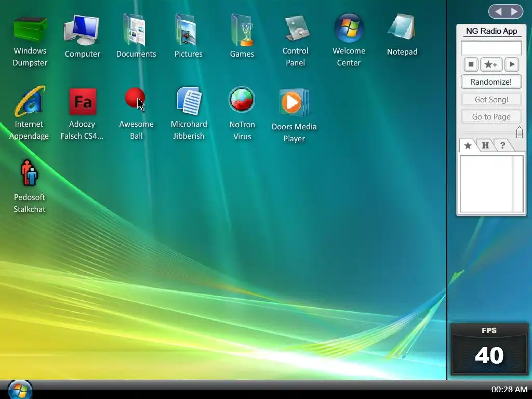Open the Games folder icon
This screenshot has height=399, width=532.
[x=242, y=30]
